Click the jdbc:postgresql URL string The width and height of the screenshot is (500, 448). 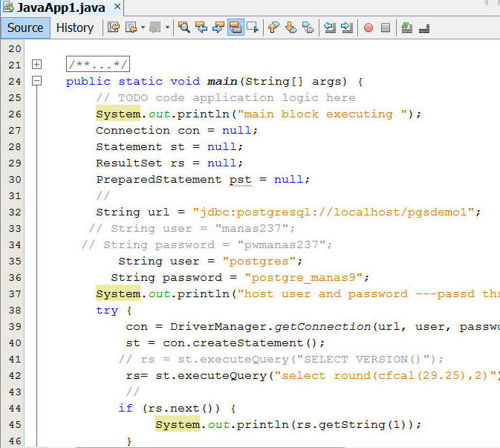(x=334, y=212)
